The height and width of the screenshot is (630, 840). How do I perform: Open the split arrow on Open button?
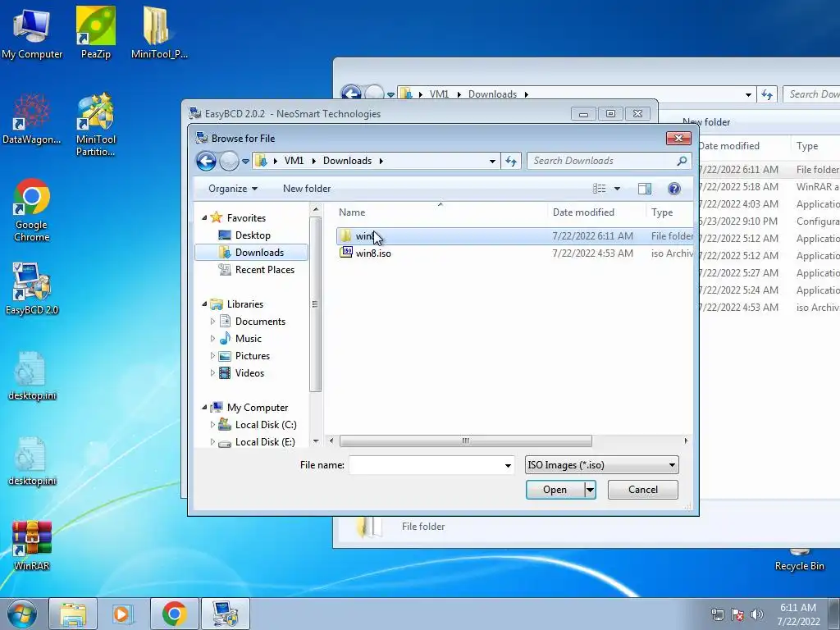590,490
